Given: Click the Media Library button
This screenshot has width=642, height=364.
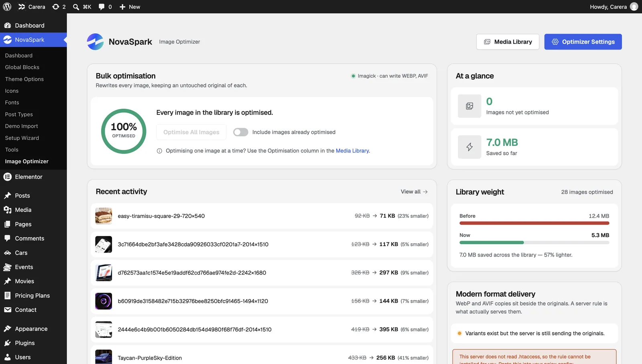Looking at the screenshot, I should (x=508, y=42).
